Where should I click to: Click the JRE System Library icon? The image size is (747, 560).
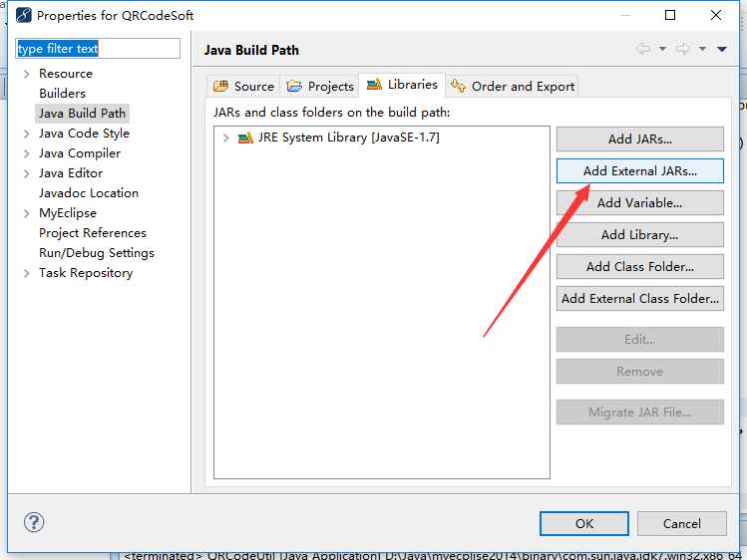(245, 138)
